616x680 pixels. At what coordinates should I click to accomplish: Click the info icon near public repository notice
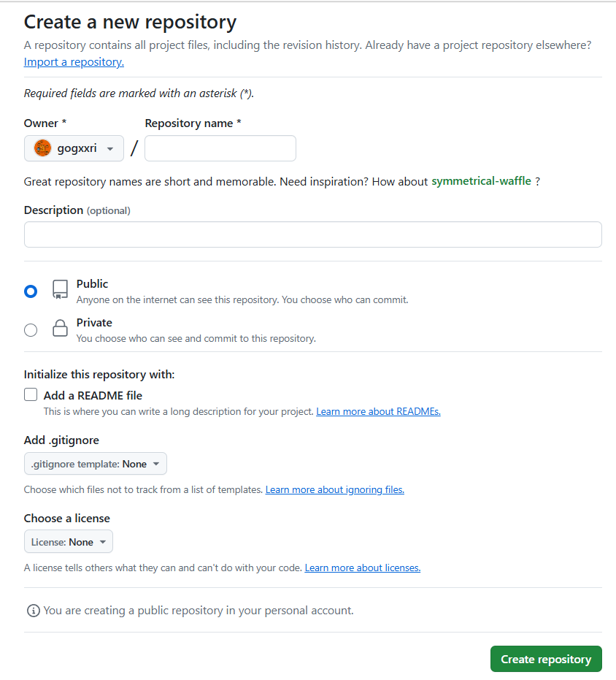coord(34,611)
